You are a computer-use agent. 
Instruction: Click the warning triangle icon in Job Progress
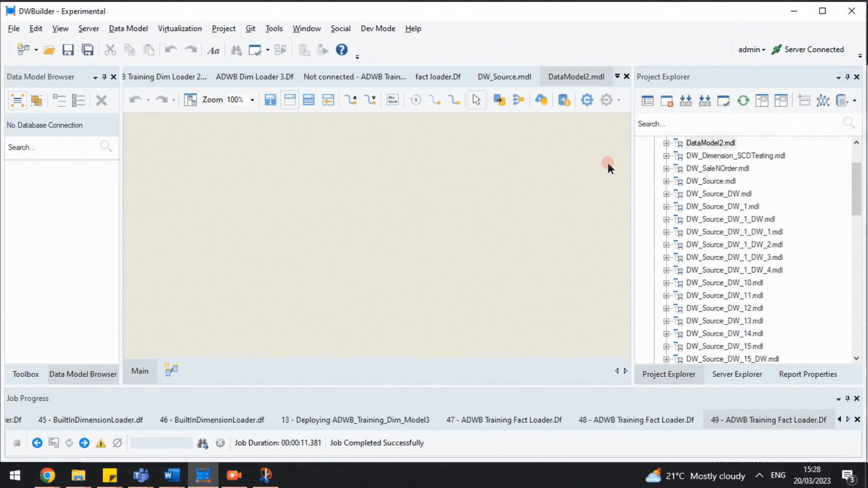coord(101,443)
